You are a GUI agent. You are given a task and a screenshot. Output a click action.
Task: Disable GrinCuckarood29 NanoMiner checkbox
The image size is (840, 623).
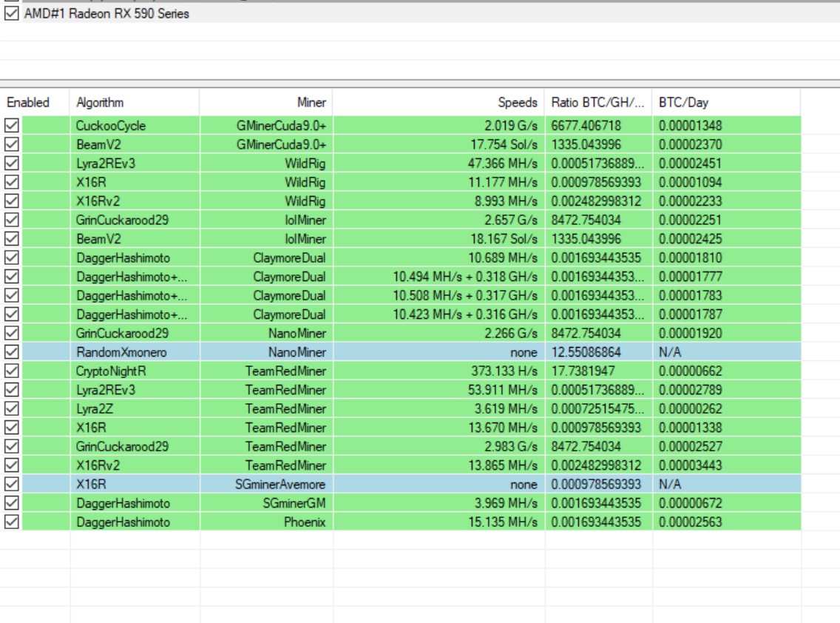11,333
